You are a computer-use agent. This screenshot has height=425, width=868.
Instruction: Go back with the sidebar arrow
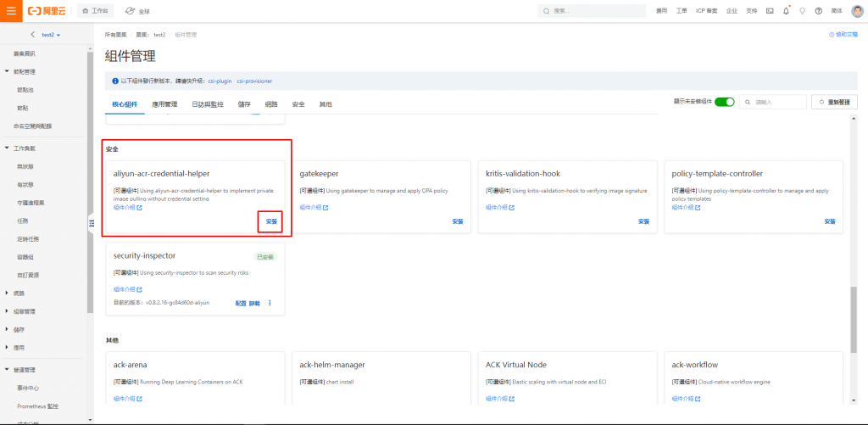tap(33, 34)
